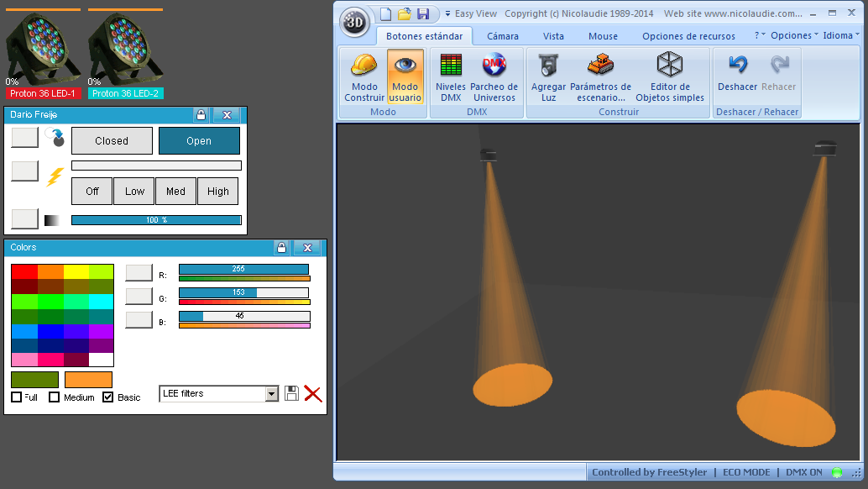Switch to Opciones de recursos tab

[688, 36]
